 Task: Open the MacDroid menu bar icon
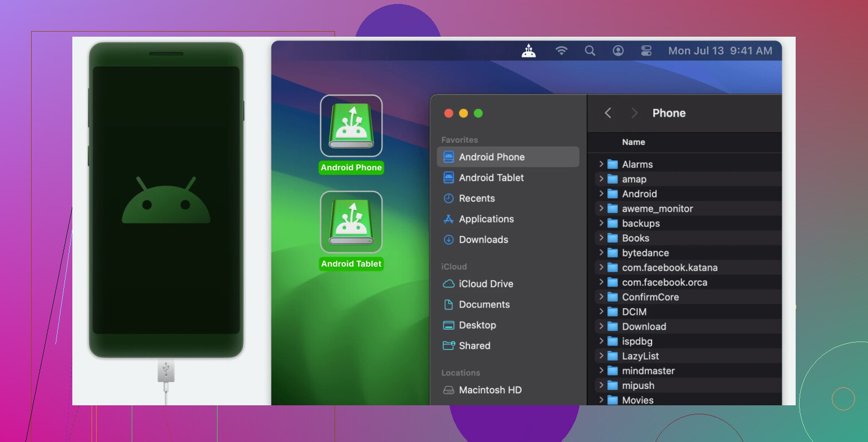click(528, 51)
